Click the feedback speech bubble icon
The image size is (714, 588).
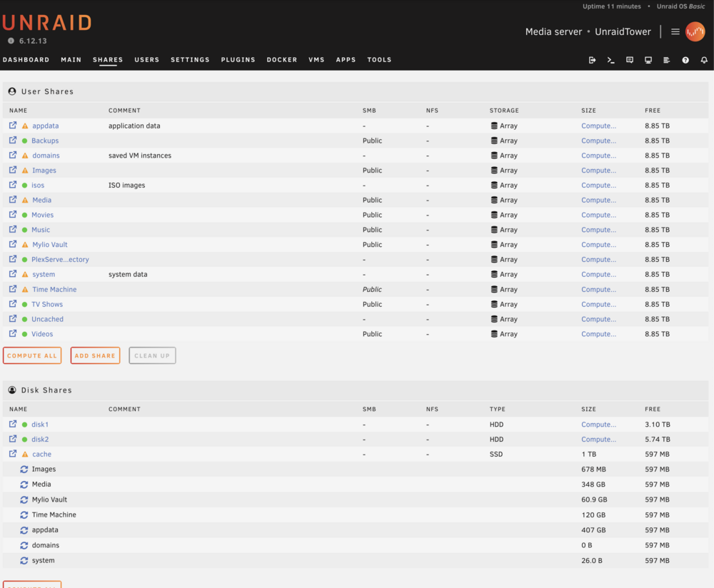(x=630, y=60)
